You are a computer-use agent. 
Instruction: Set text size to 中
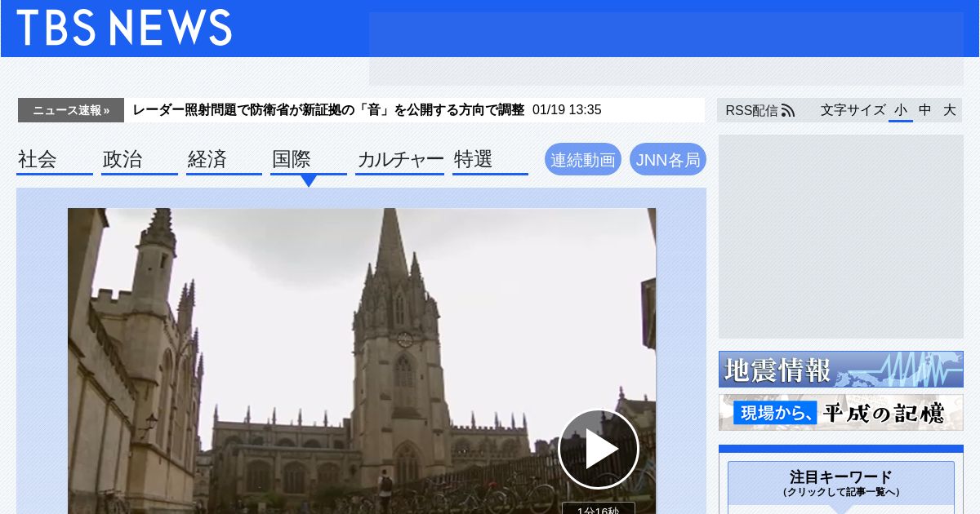[925, 110]
